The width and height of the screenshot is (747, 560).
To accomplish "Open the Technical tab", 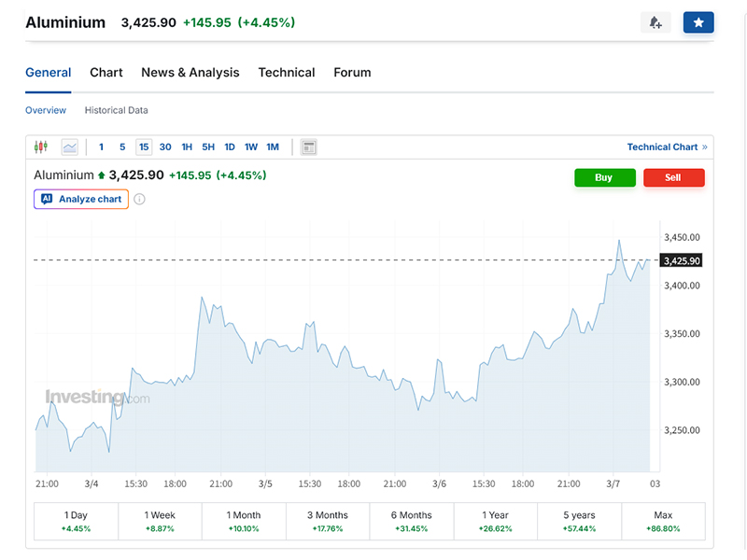I will point(287,73).
